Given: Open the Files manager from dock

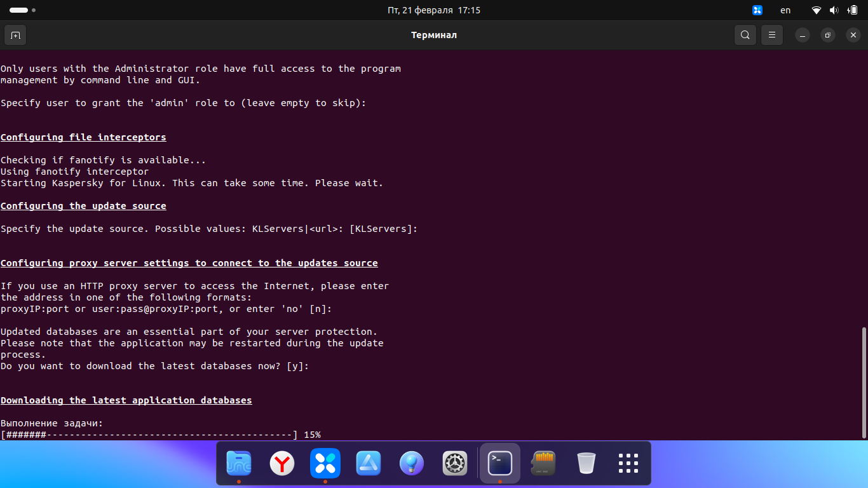Looking at the screenshot, I should [239, 463].
